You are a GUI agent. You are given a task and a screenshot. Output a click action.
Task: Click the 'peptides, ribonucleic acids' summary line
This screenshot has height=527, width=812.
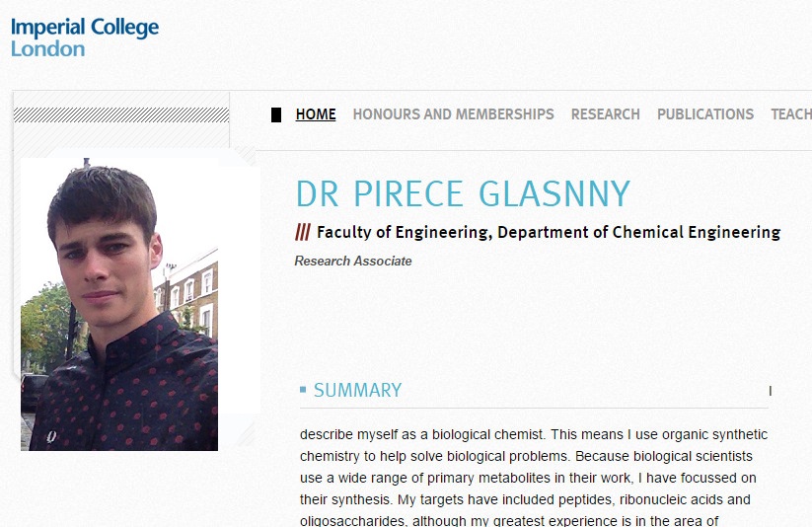point(525,499)
